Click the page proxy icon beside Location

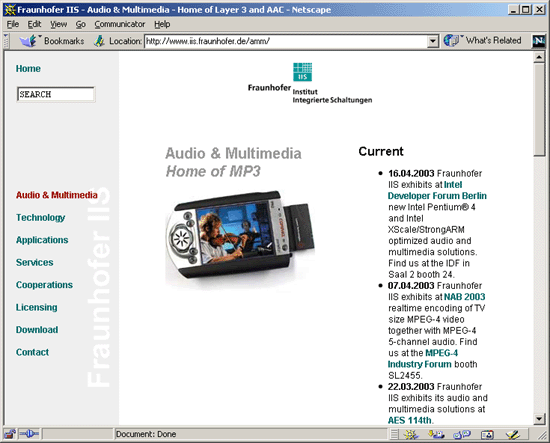(x=99, y=41)
